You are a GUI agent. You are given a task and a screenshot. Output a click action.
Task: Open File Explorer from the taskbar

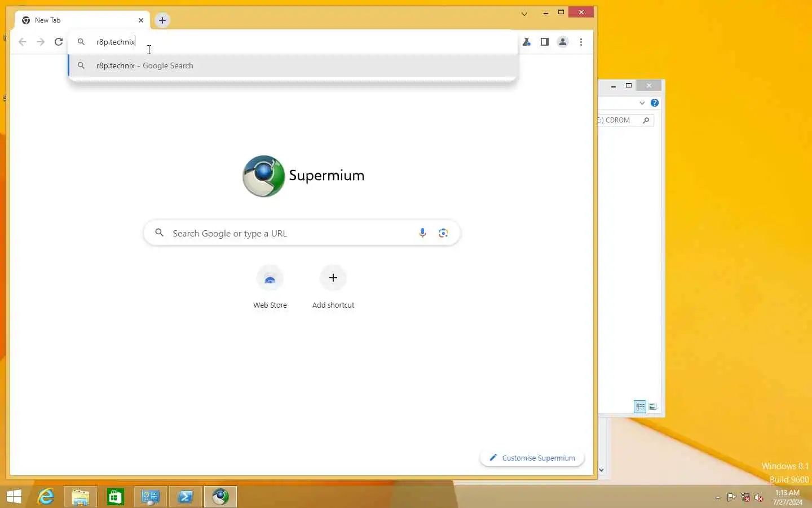pos(81,497)
